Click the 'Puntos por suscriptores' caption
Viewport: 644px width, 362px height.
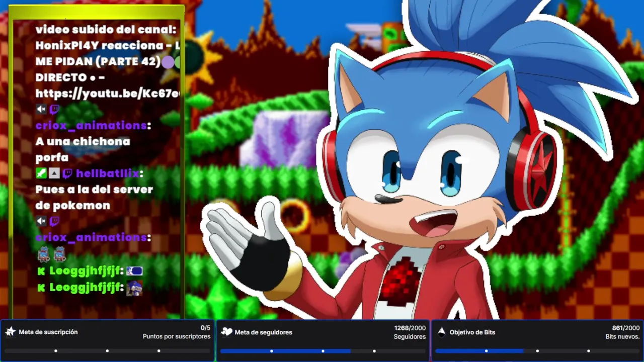pyautogui.click(x=177, y=336)
